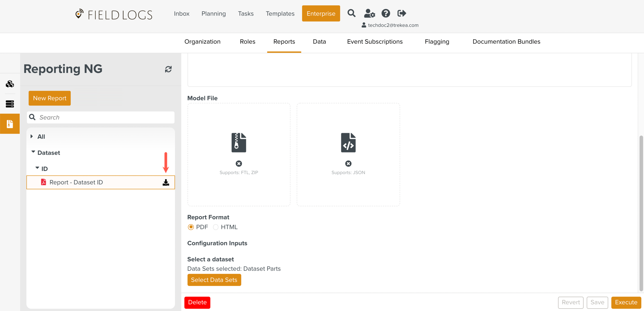644x311 pixels.
Task: Switch to the Event Subscriptions tab
Action: (375, 42)
